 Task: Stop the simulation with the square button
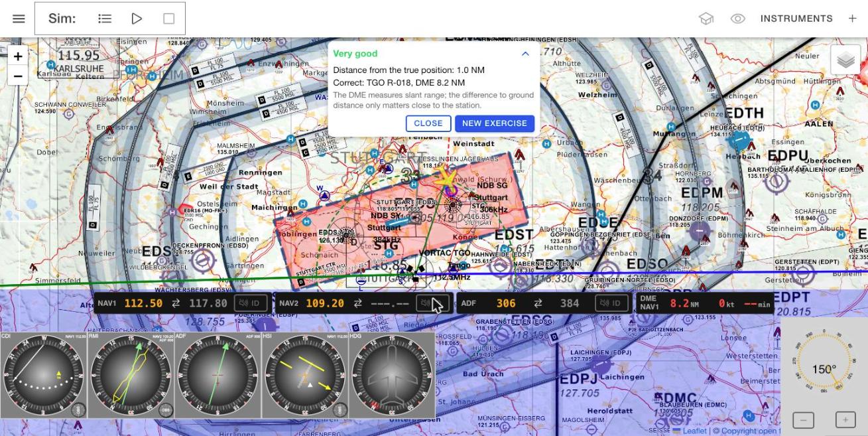[168, 19]
